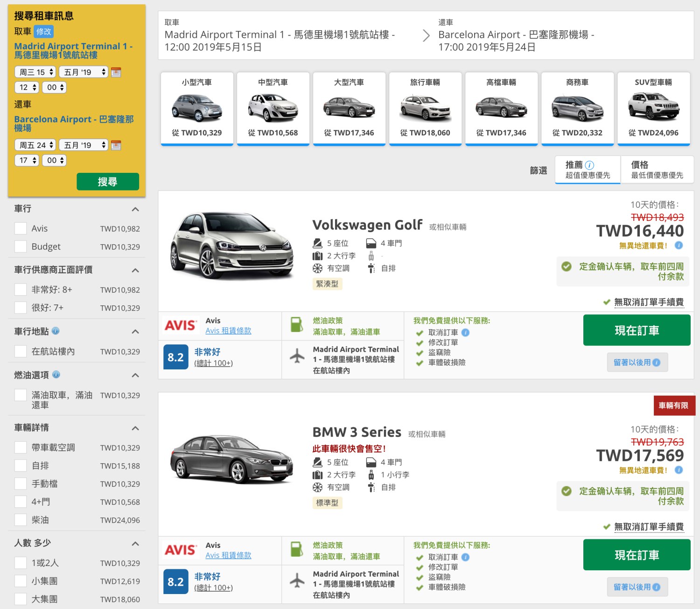Sort by 推薦 超值優惠優先

[588, 170]
